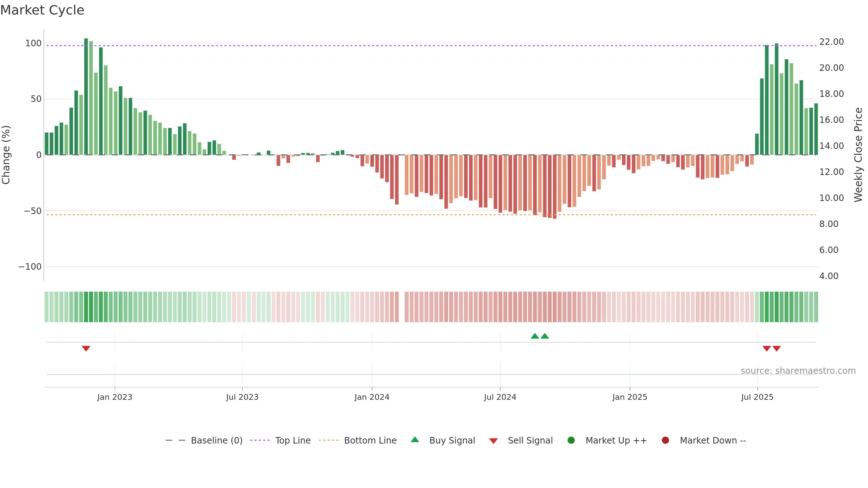Click the Market Cycle chart title
868x488 pixels.
[42, 10]
